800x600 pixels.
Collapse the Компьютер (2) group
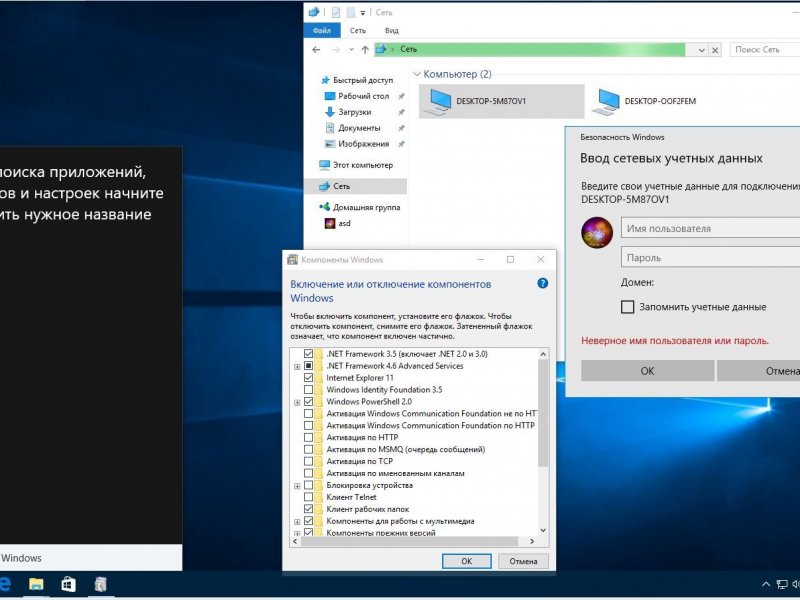417,74
